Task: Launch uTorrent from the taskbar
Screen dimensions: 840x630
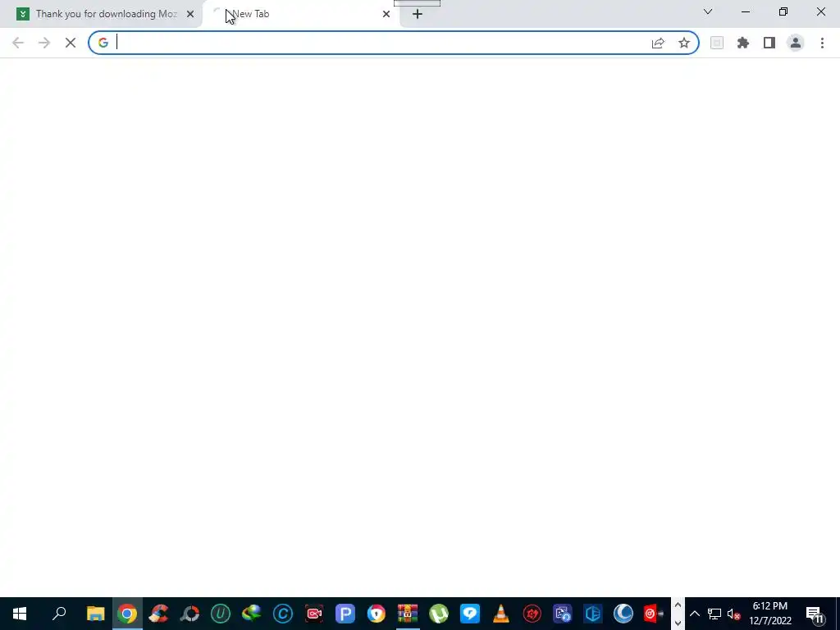Action: click(439, 614)
